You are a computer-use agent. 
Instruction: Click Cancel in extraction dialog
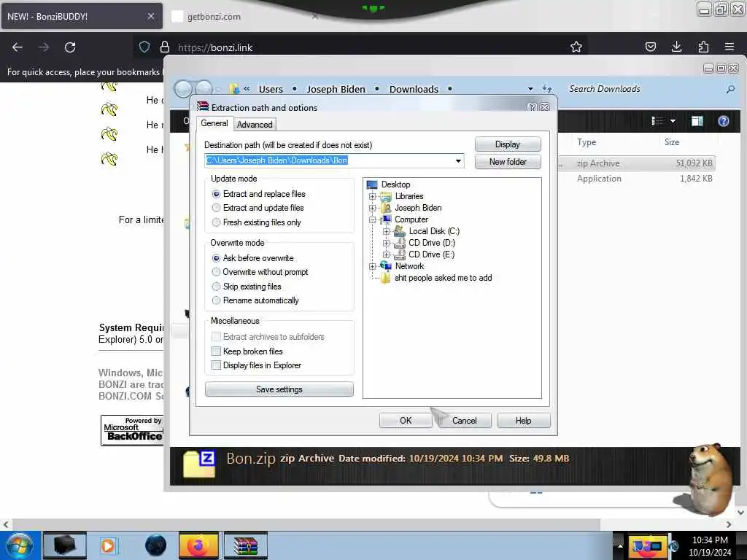[464, 421]
